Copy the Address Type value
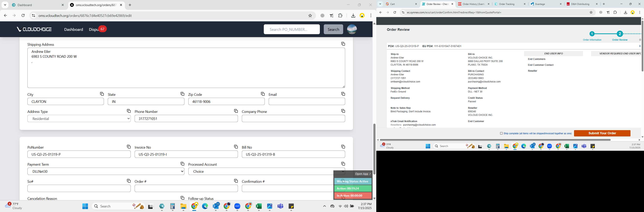 (x=129, y=111)
